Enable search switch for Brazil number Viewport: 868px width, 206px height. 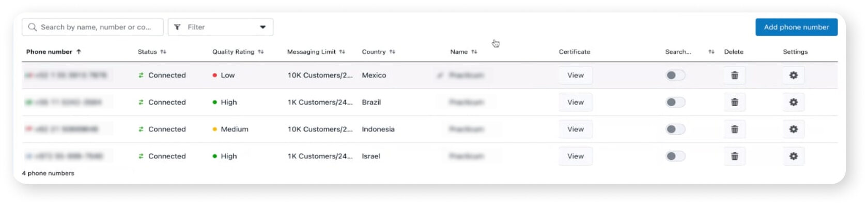[x=675, y=102]
